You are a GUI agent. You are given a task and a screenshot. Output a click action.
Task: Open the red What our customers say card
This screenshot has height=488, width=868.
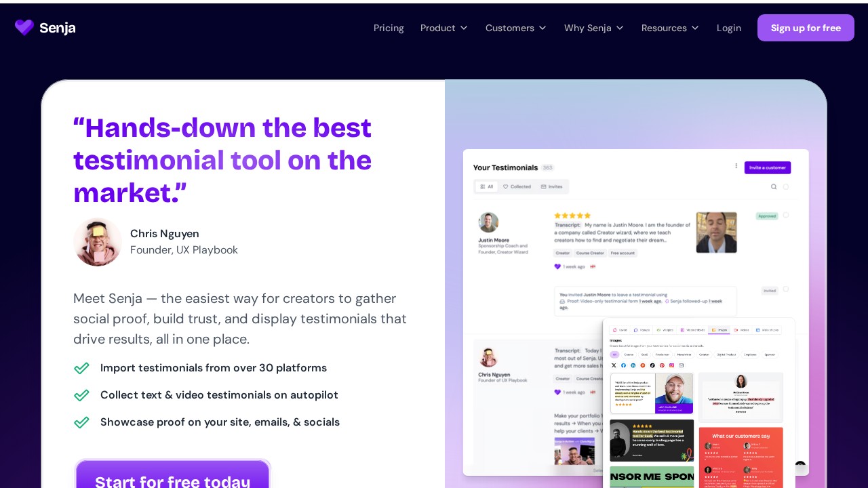pyautogui.click(x=741, y=457)
